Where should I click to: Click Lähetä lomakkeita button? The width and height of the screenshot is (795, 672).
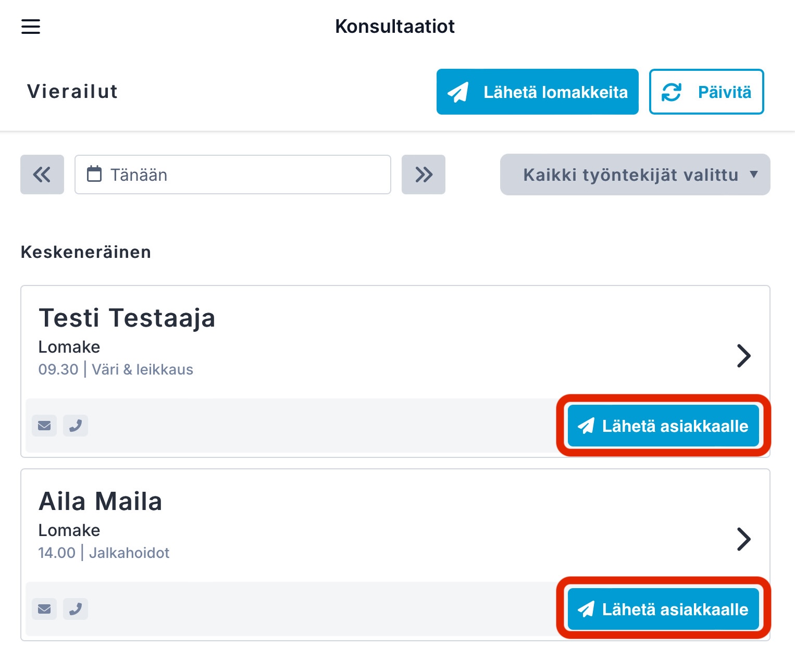click(x=538, y=92)
